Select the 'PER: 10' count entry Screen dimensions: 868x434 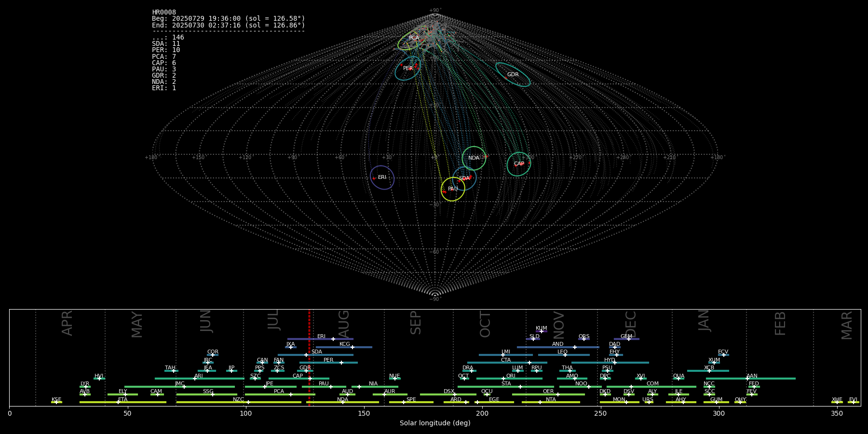[166, 50]
